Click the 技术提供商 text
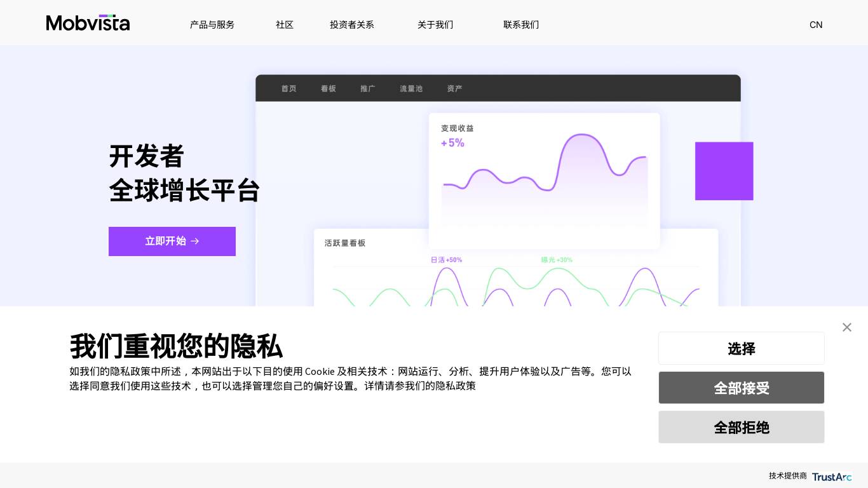Viewport: 868px width, 488px height. 787,476
